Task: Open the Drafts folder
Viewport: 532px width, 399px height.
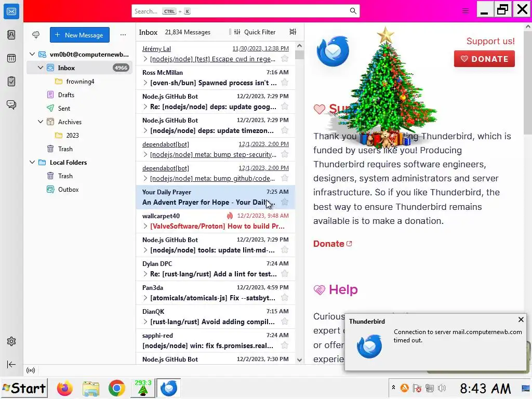Action: pos(79,95)
